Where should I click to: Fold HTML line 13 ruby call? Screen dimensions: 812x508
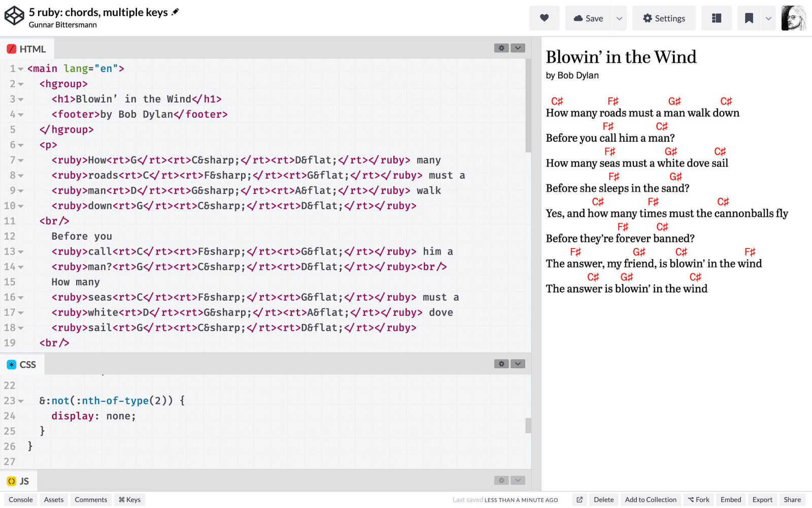click(x=21, y=252)
